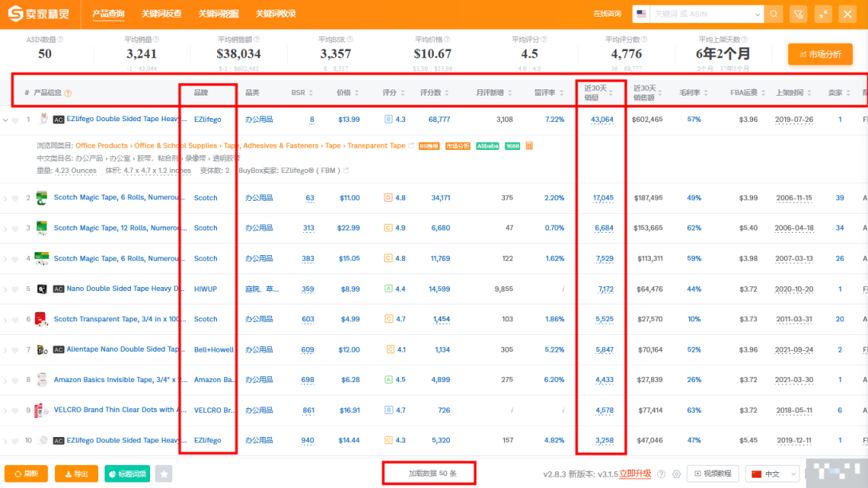
Task: Collapse the expanded row 1 details
Action: (6, 120)
